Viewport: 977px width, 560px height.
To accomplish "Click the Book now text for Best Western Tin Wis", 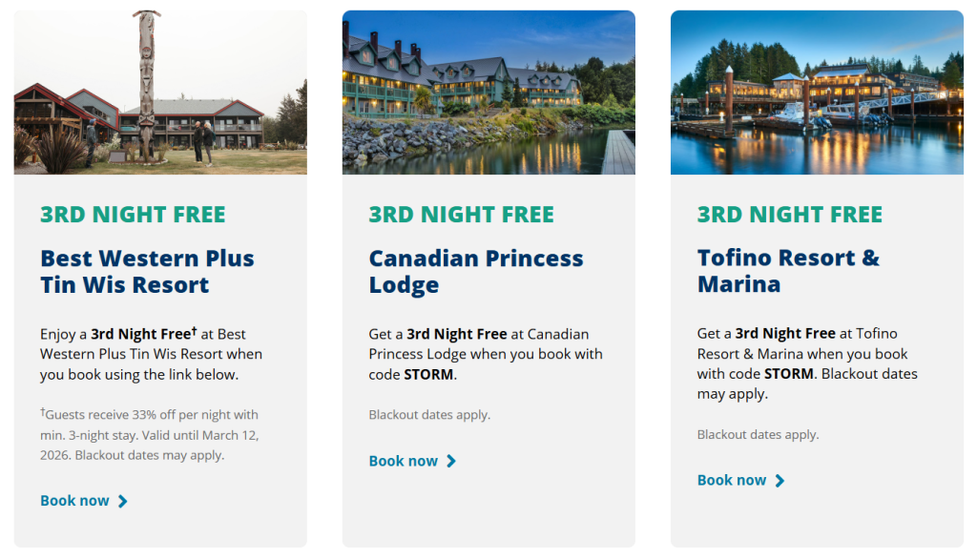I will (74, 501).
